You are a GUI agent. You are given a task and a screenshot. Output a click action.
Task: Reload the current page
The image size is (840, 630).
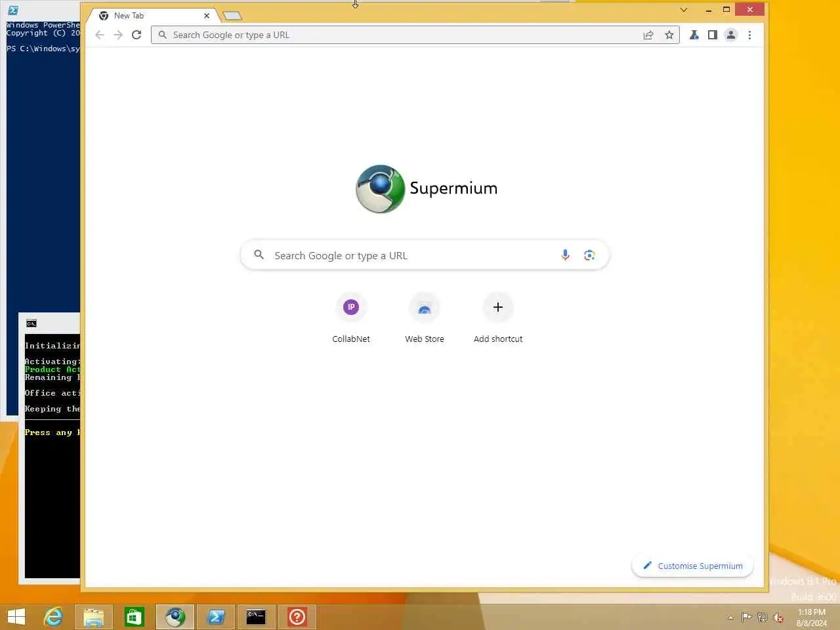pos(136,35)
